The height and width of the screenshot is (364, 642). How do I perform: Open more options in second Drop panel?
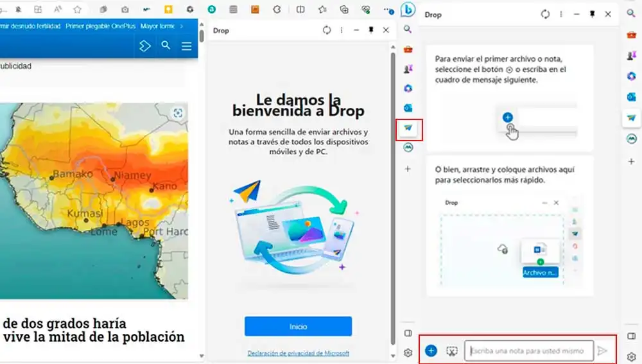click(x=561, y=14)
